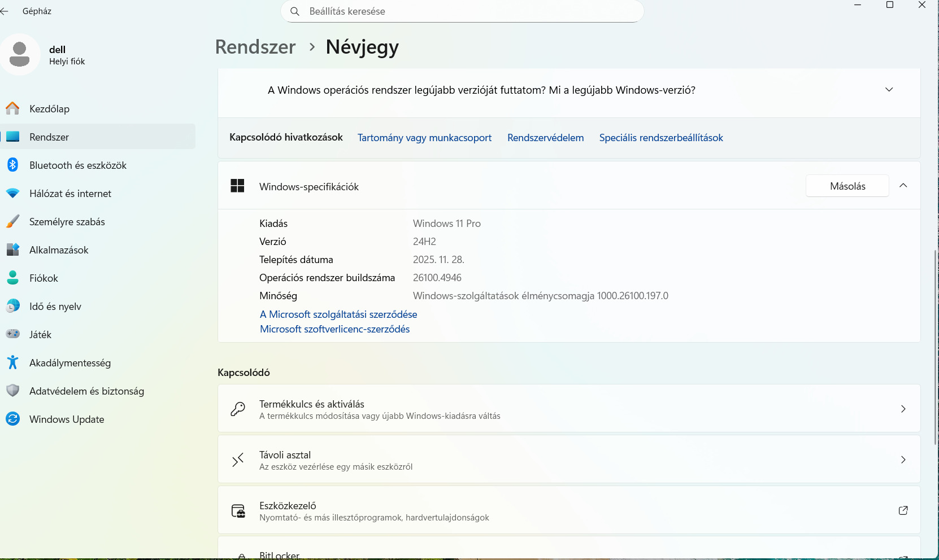Open Microsoft szoftverlicenc-szerződés link
The width and height of the screenshot is (939, 560).
(x=334, y=329)
